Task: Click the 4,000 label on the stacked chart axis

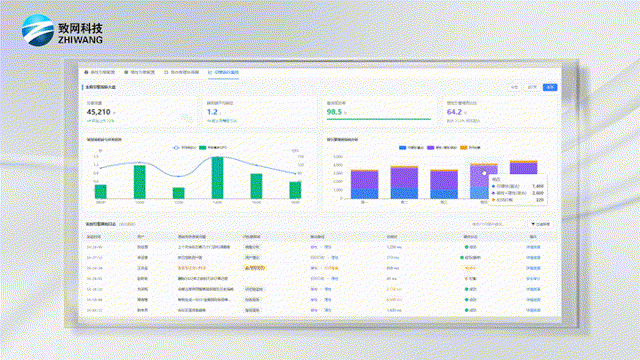Action: 338,165
